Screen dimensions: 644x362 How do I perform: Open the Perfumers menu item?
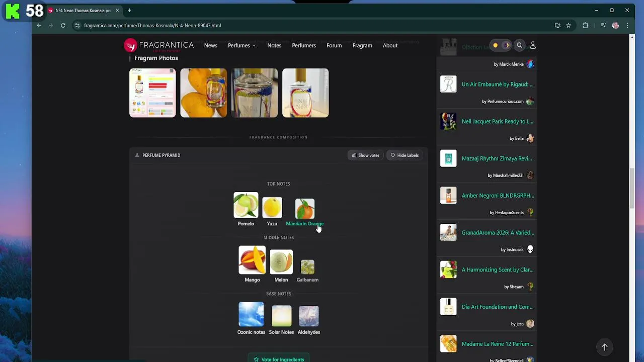pyautogui.click(x=304, y=45)
